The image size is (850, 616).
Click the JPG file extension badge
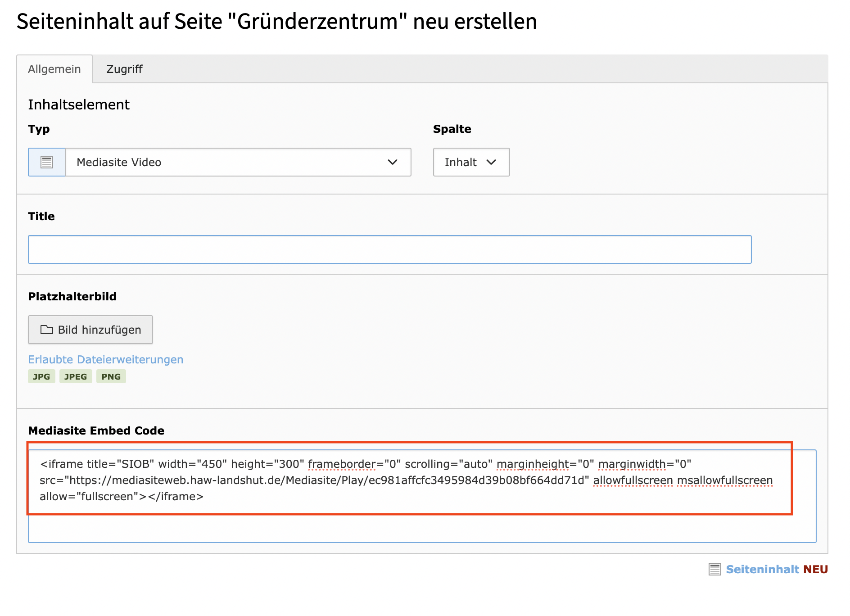(x=41, y=376)
